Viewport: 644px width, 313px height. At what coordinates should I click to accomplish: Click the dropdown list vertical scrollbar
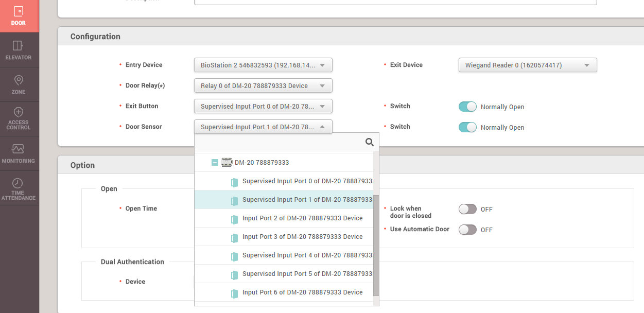click(x=376, y=245)
